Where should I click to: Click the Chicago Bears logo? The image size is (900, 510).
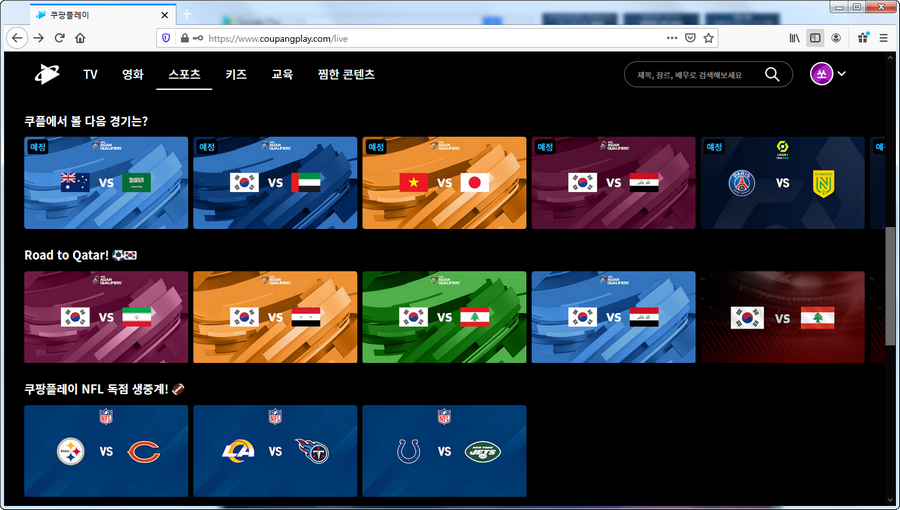tap(143, 451)
